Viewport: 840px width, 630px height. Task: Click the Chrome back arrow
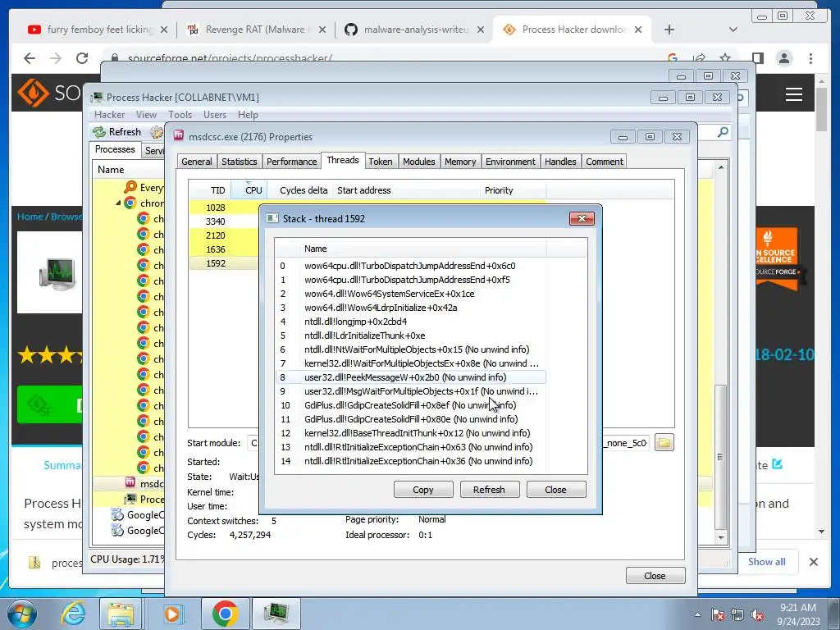[30, 58]
